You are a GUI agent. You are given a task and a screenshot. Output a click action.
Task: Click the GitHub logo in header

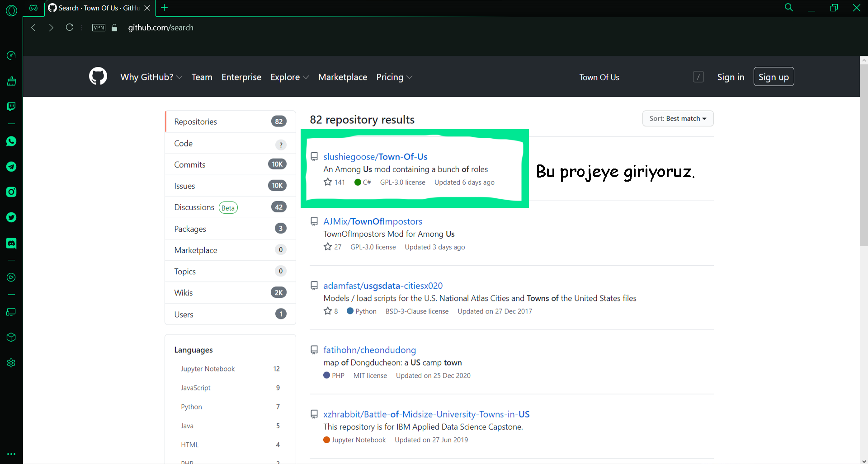point(98,76)
